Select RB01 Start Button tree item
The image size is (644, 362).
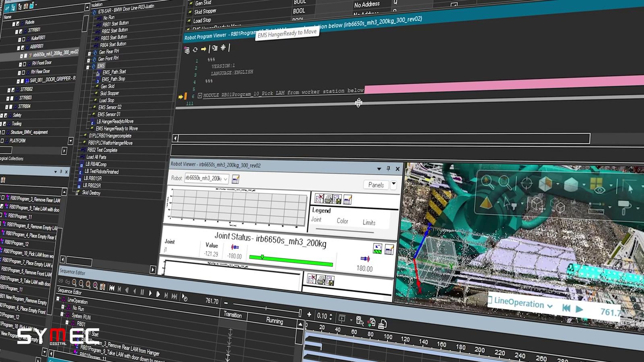pyautogui.click(x=115, y=24)
